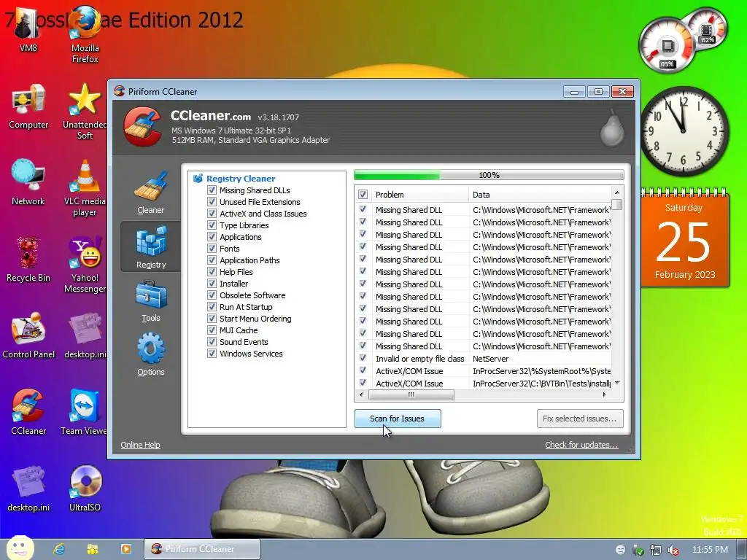Click the Show desktop strip on taskbar
Screen dimensions: 747x560
click(742, 550)
